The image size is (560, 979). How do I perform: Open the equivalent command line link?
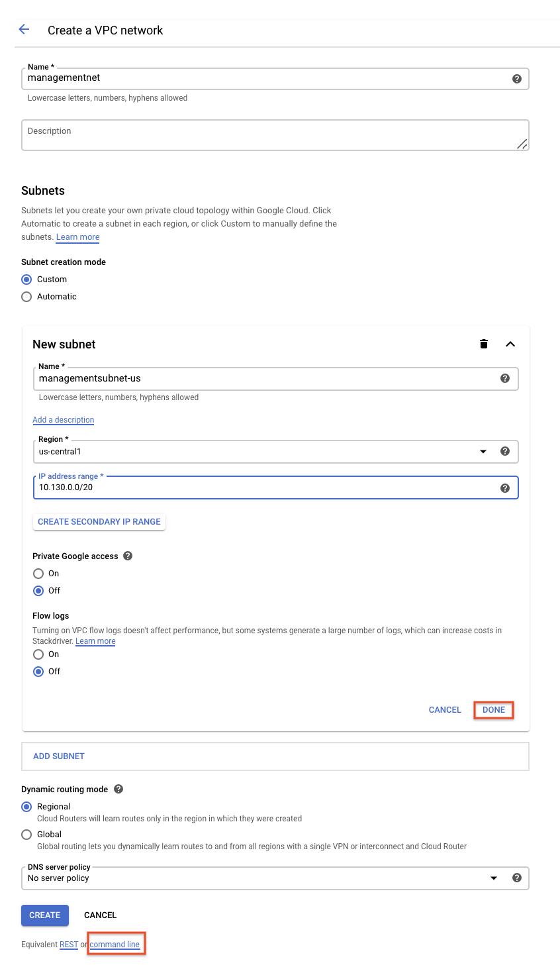point(115,945)
